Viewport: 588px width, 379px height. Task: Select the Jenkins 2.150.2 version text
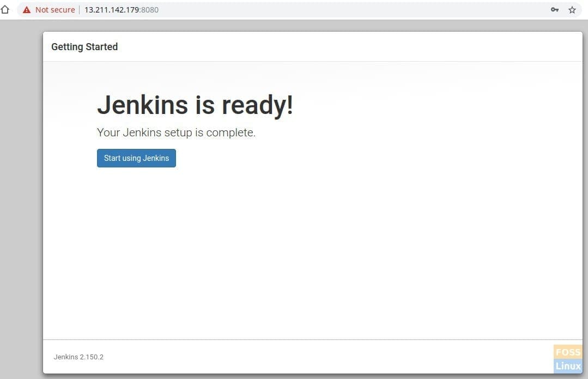click(x=78, y=357)
